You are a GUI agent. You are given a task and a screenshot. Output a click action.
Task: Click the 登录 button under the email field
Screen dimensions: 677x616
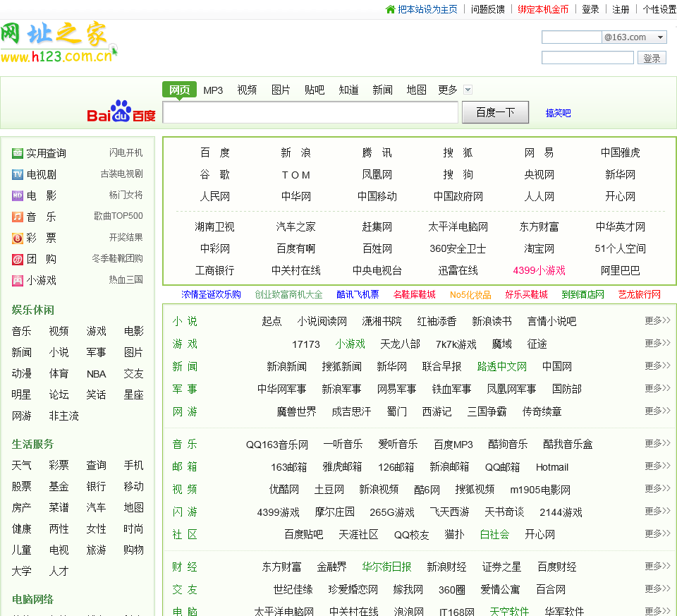[652, 58]
